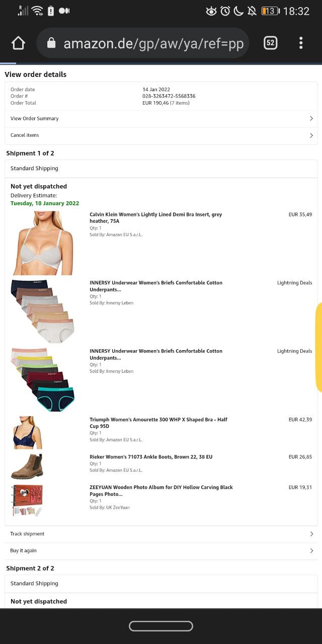Tap the browser home icon
The width and height of the screenshot is (322, 644).
coord(18,43)
